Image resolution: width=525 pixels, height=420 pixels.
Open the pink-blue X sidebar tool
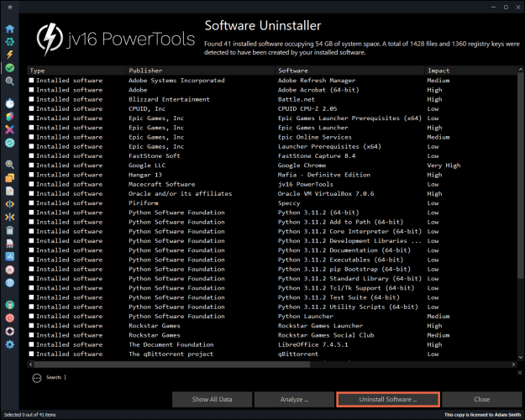(10, 129)
